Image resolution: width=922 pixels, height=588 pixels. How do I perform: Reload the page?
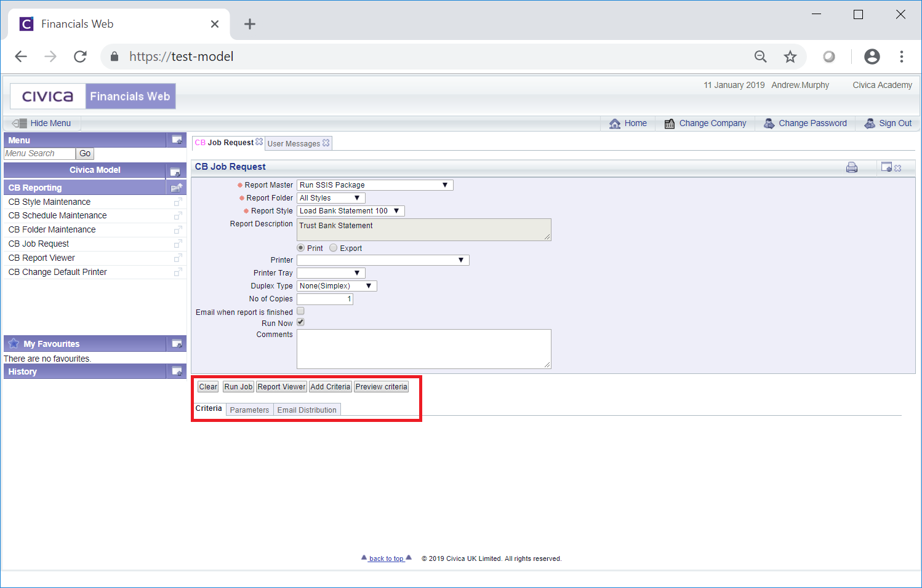pyautogui.click(x=80, y=57)
